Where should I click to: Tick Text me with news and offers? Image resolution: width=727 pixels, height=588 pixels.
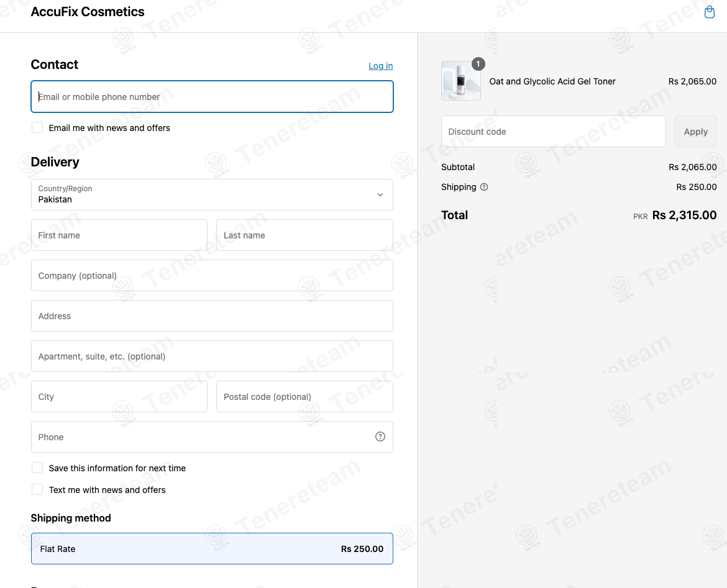[x=37, y=489]
